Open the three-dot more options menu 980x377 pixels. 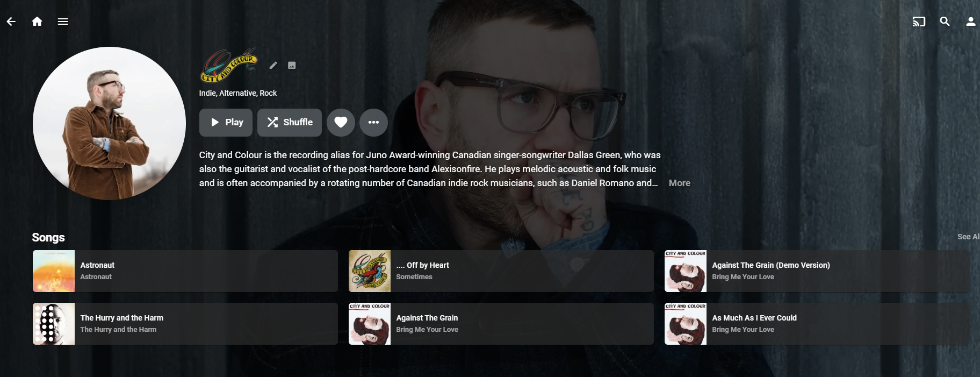point(373,123)
